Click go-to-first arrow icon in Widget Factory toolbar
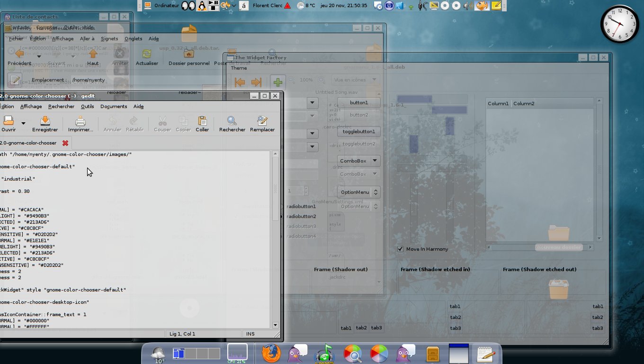The image size is (644, 364). [240, 82]
